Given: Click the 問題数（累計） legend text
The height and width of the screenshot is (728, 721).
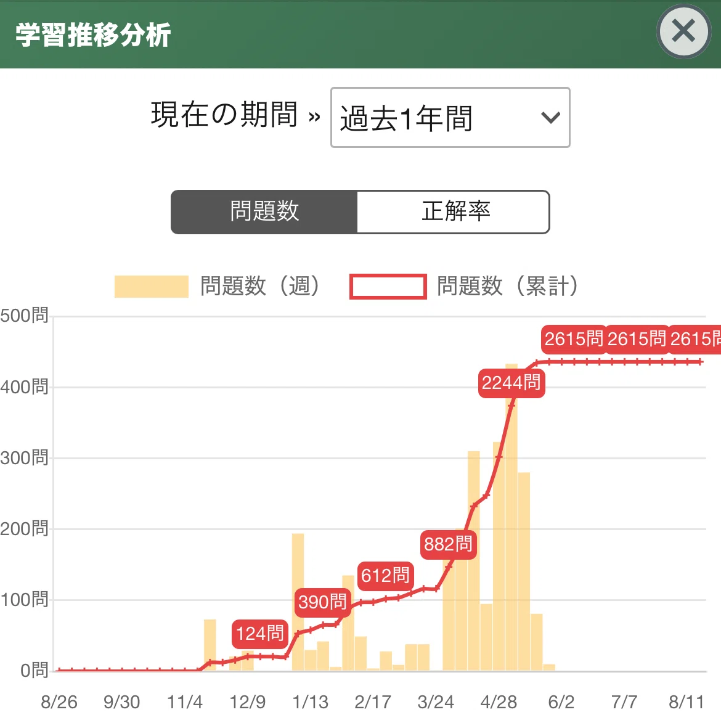Looking at the screenshot, I should 507,286.
